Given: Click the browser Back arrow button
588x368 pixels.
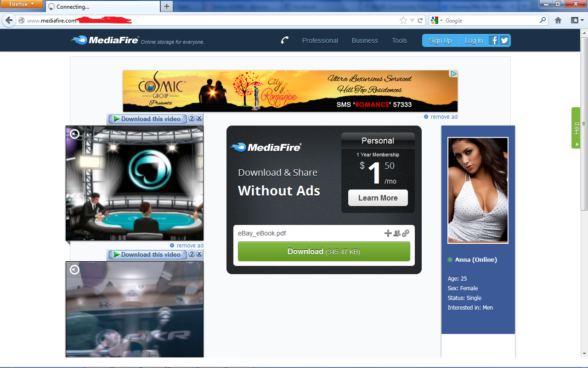Looking at the screenshot, I should pyautogui.click(x=9, y=20).
